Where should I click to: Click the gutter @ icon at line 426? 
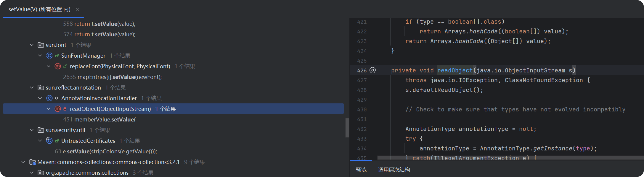(373, 70)
